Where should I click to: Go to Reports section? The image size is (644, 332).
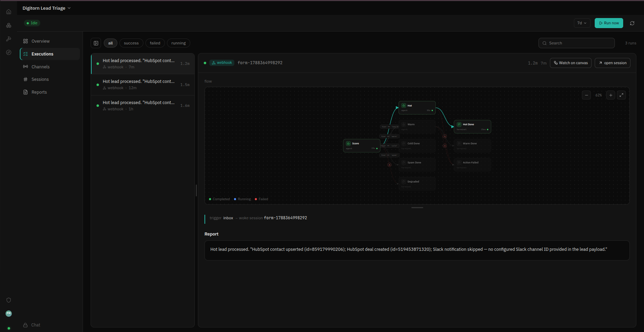point(50,92)
